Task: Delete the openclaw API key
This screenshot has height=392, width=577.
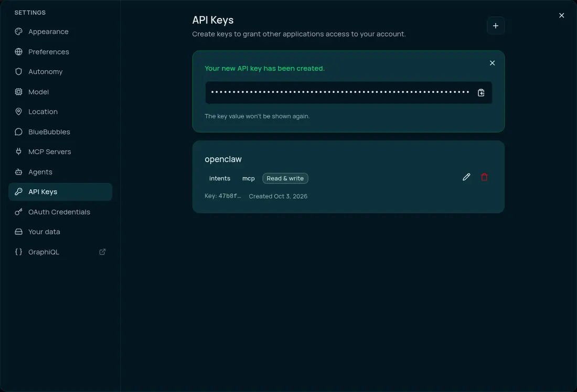Action: tap(484, 177)
